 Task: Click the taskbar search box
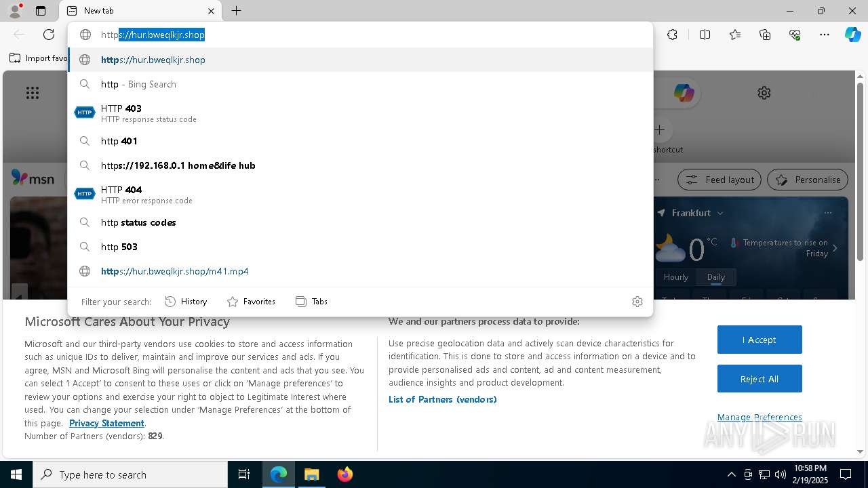point(130,474)
